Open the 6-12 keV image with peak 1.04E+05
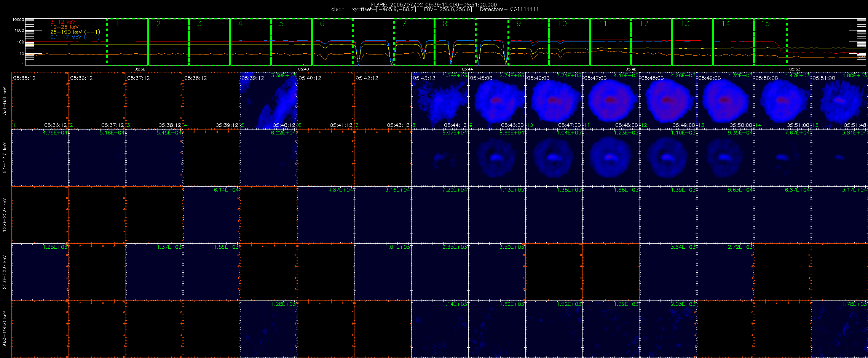Image resolution: width=868 pixels, height=358 pixels. [554, 158]
